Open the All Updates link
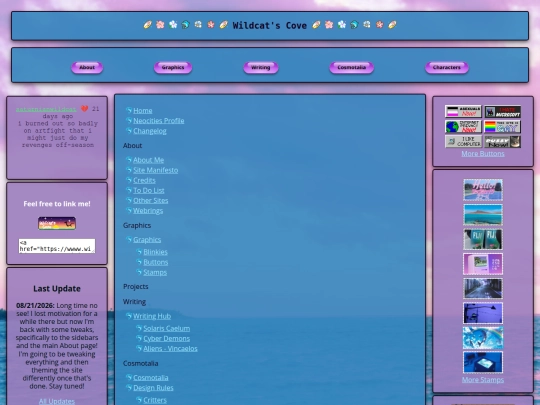540x405 pixels. [x=57, y=401]
